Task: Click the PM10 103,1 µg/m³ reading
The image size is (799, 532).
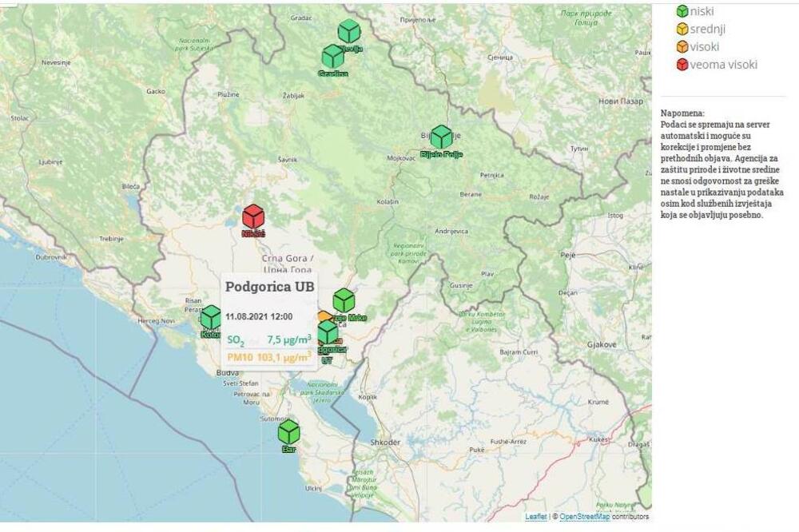Action: tap(268, 357)
